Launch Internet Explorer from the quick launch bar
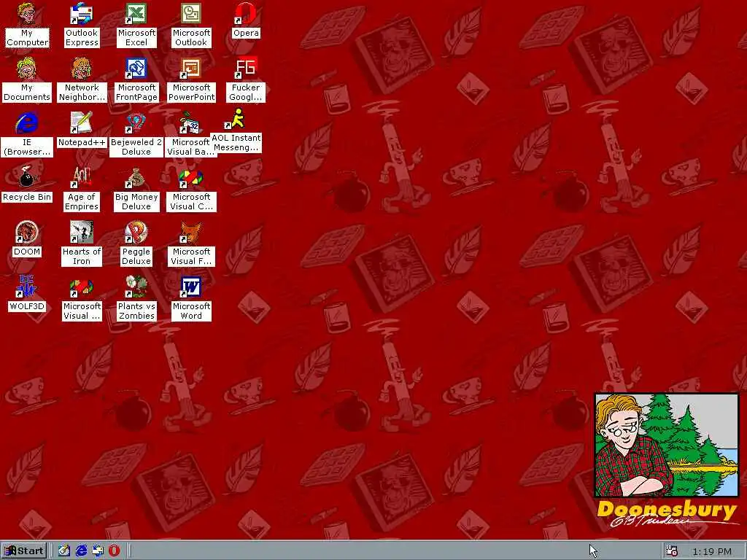 pos(82,551)
